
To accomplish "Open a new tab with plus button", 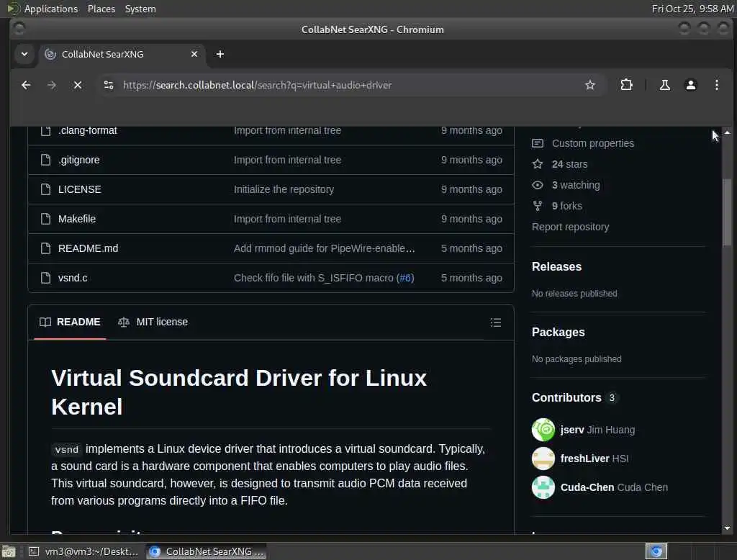I will point(220,54).
